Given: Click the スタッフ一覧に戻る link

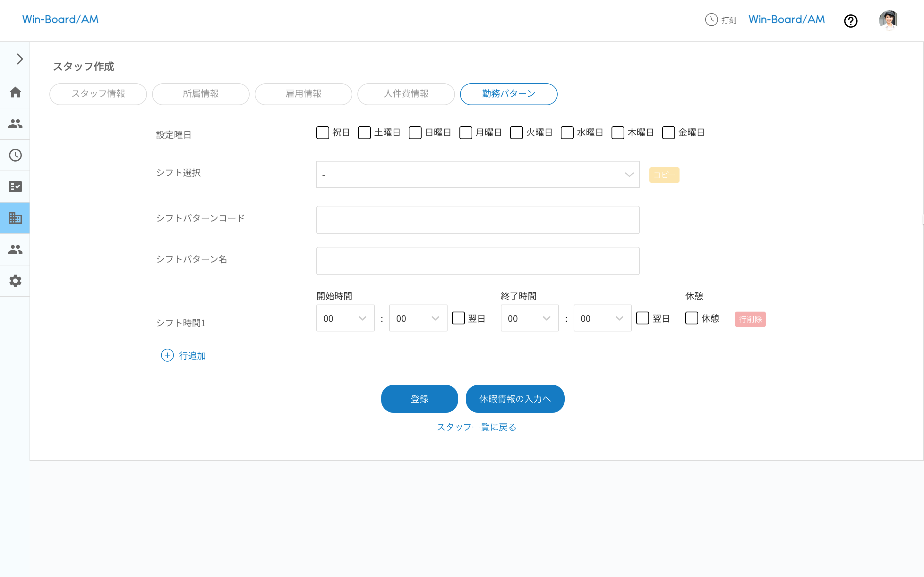Looking at the screenshot, I should [476, 427].
